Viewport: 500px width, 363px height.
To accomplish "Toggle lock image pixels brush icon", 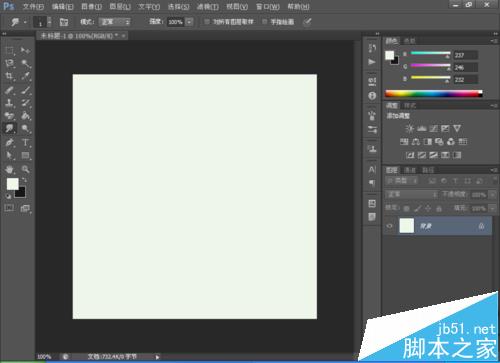I will pos(417,209).
